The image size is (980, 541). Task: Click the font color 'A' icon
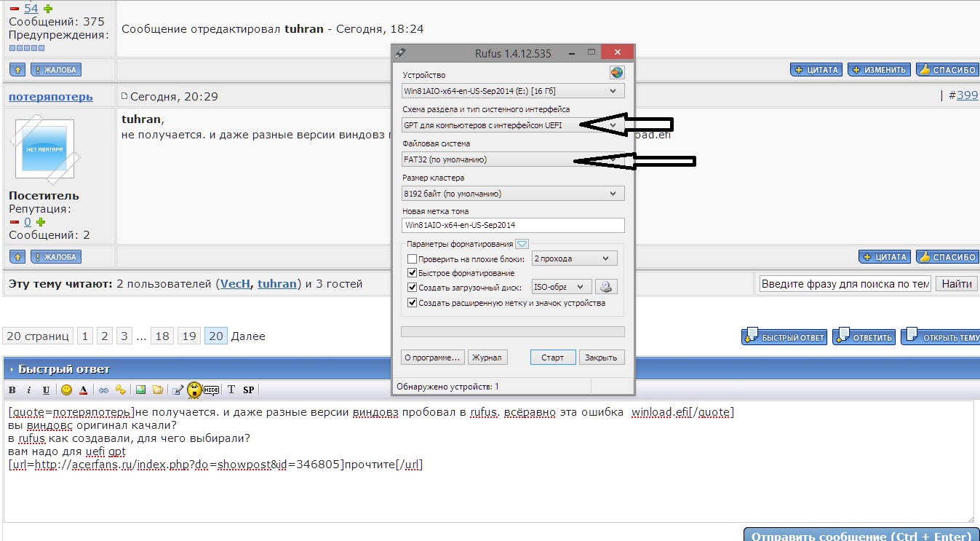coord(84,390)
